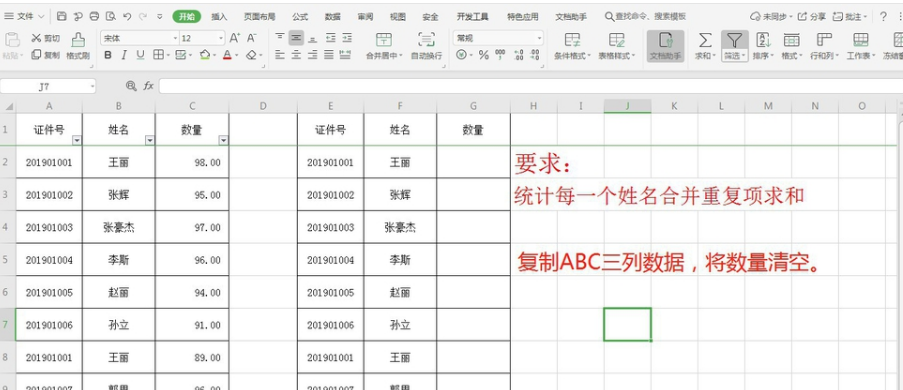Click the Wrap Text (自动换行) icon
Viewport: 903px width, 390px height.
426,39
